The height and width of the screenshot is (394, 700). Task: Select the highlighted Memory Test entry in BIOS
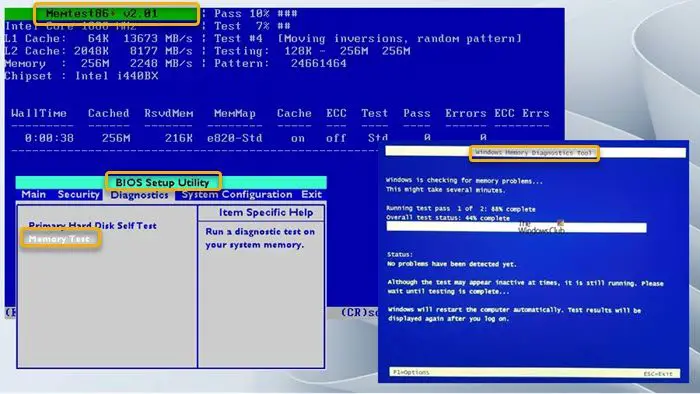59,239
